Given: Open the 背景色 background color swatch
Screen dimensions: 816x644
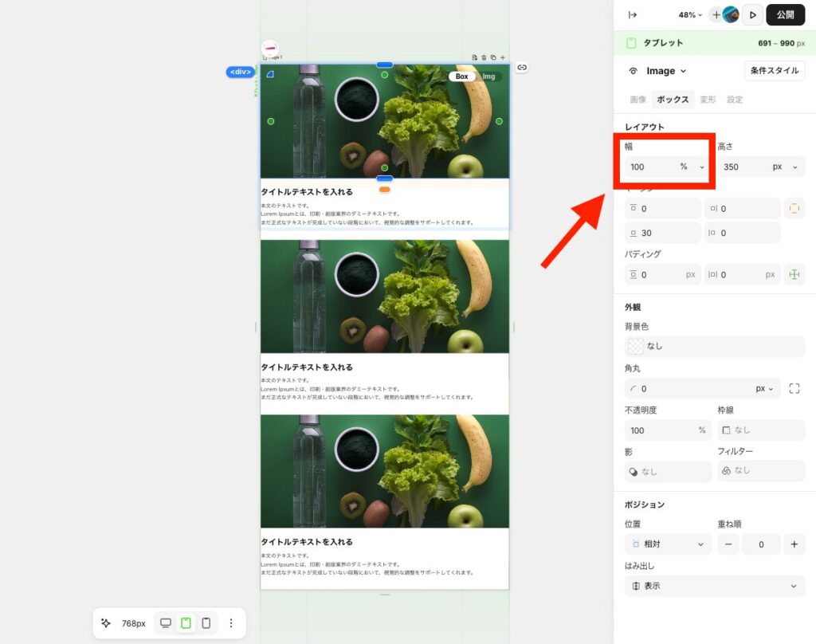Looking at the screenshot, I should pyautogui.click(x=636, y=347).
